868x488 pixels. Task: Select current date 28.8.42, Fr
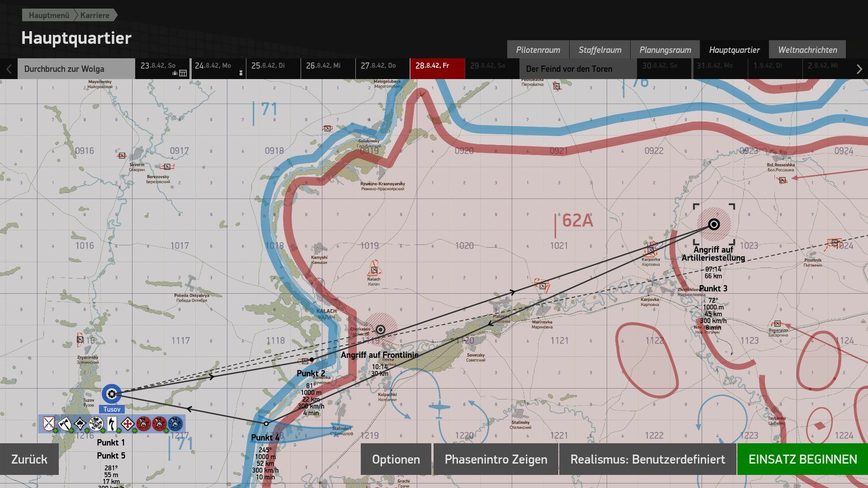[x=437, y=69]
